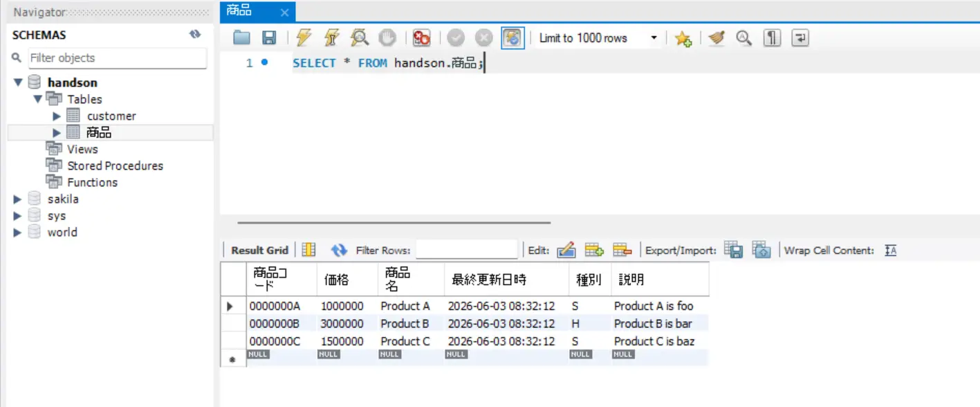Image resolution: width=980 pixels, height=407 pixels.
Task: Click the Filter Rows input field
Action: [466, 250]
